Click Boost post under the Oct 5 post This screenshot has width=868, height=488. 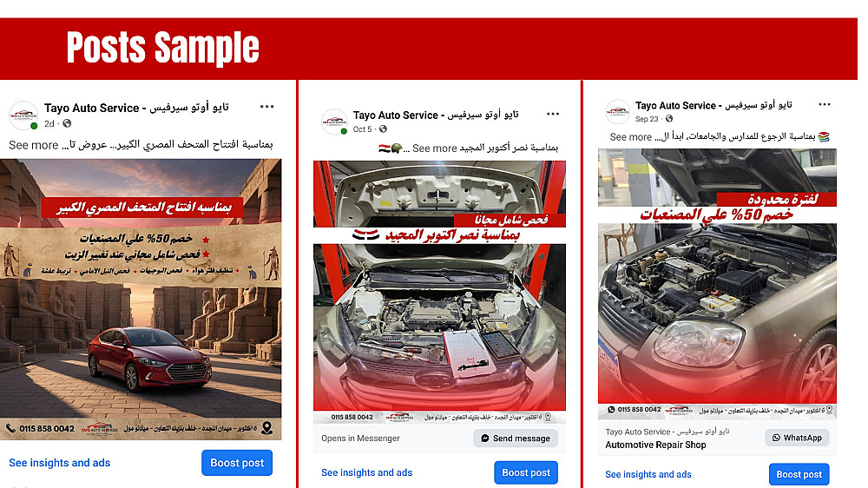526,472
